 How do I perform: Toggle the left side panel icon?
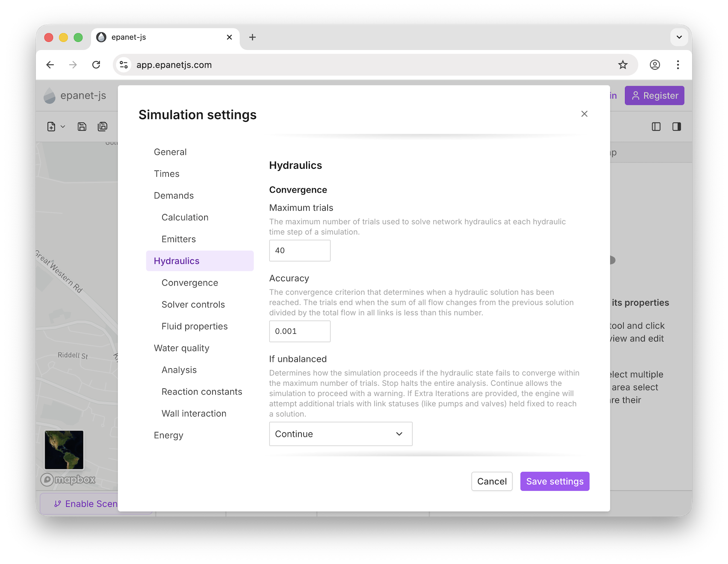[656, 126]
